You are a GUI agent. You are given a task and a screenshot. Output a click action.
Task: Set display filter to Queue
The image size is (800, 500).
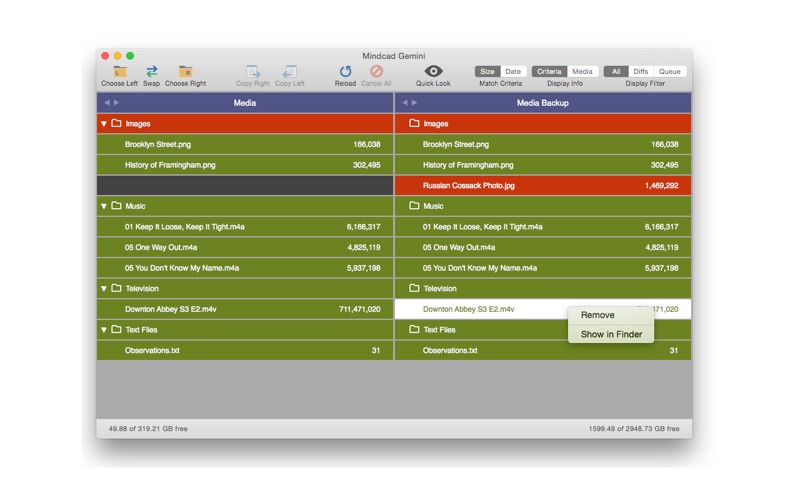click(x=670, y=71)
